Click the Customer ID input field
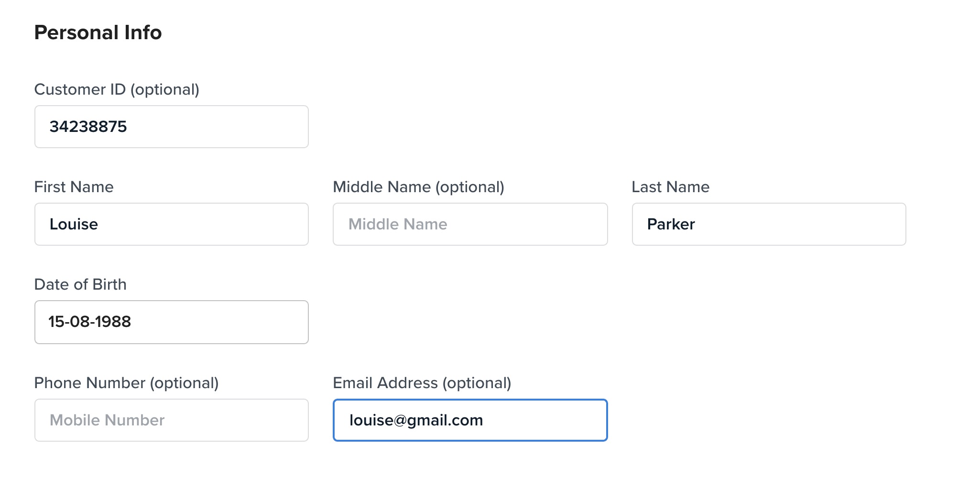This screenshot has width=980, height=478. [x=171, y=127]
